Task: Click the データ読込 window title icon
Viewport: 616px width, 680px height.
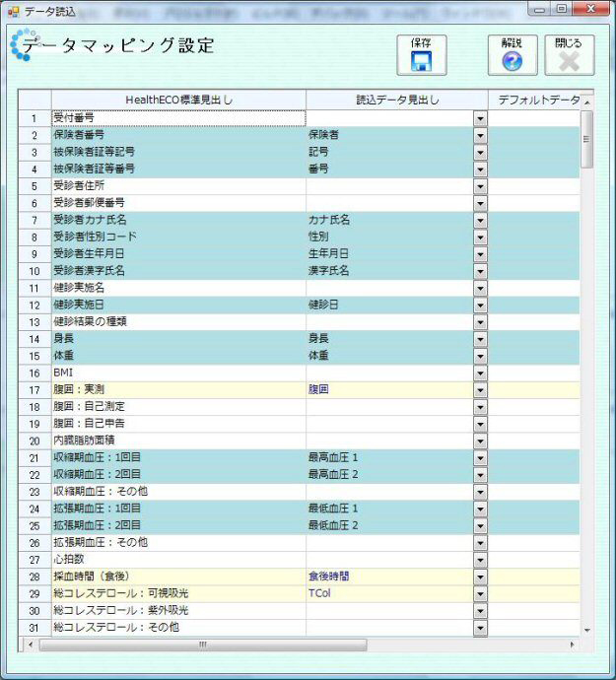Action: [x=14, y=11]
